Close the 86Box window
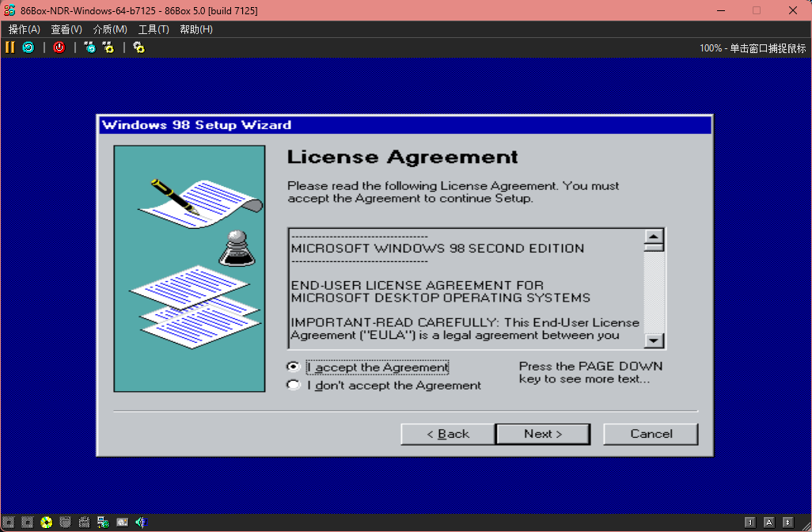The image size is (812, 532). click(x=793, y=10)
